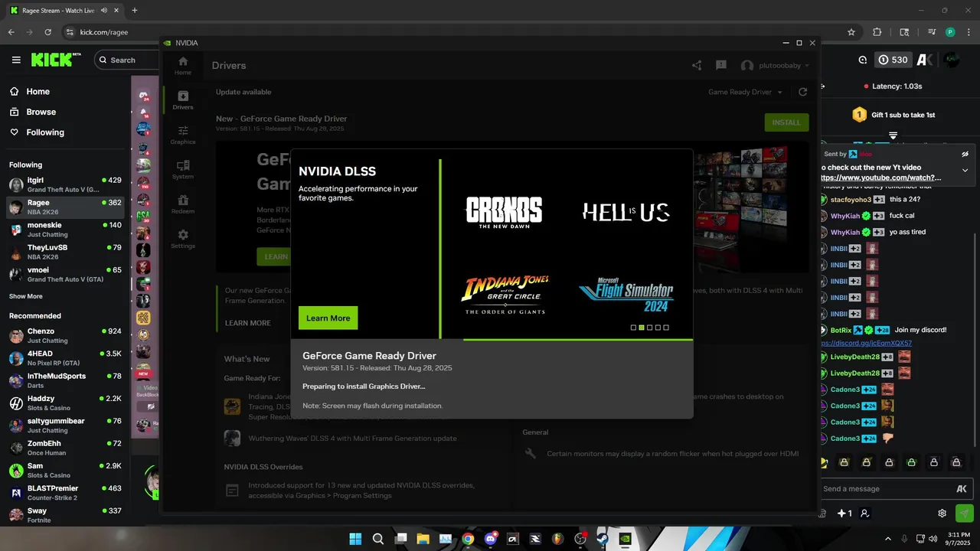Open chat settings gear icon
The image size is (980, 551).
click(942, 514)
